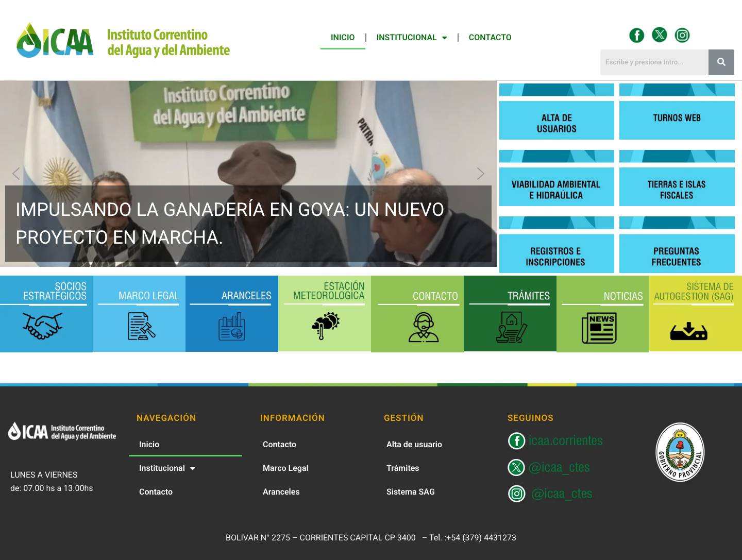
Task: Expand the Institucional dropdown in the navigation
Action: click(412, 37)
